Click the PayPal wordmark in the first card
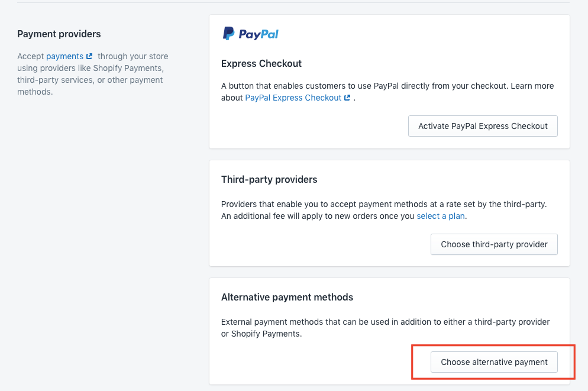Screen dimensions: 588x391 coord(259,34)
